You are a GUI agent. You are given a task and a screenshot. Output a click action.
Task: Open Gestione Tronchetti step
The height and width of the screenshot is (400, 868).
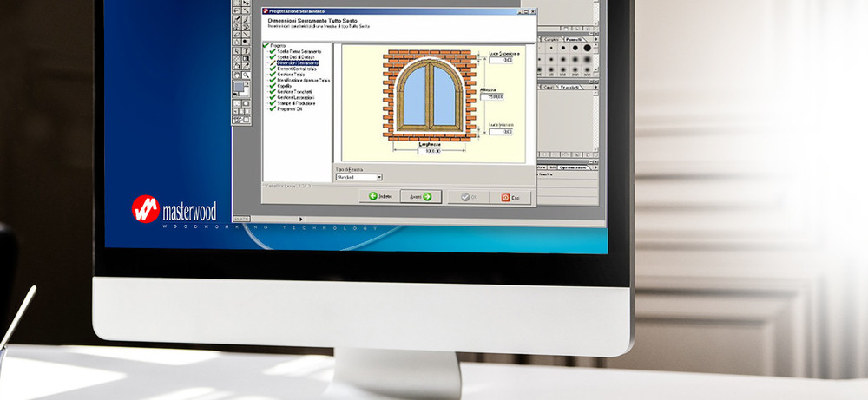pos(294,92)
